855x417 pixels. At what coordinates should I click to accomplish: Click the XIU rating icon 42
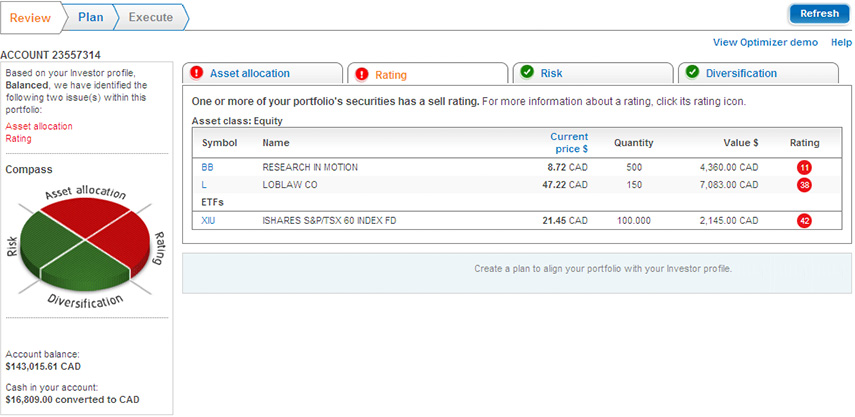coord(804,220)
